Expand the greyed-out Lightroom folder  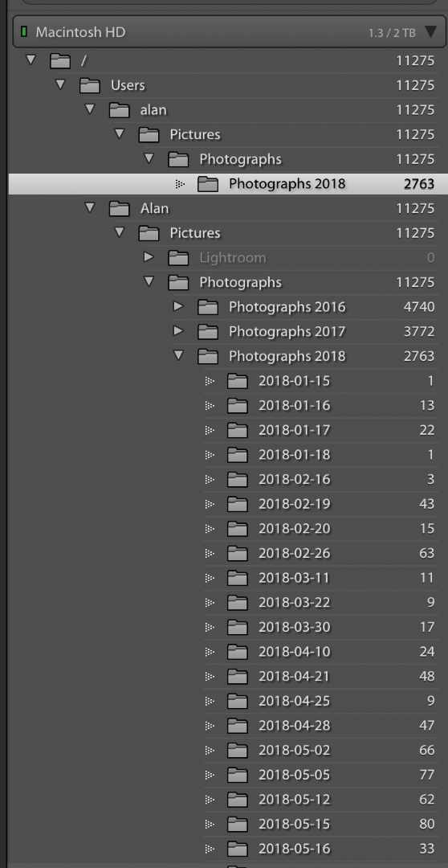click(x=149, y=257)
